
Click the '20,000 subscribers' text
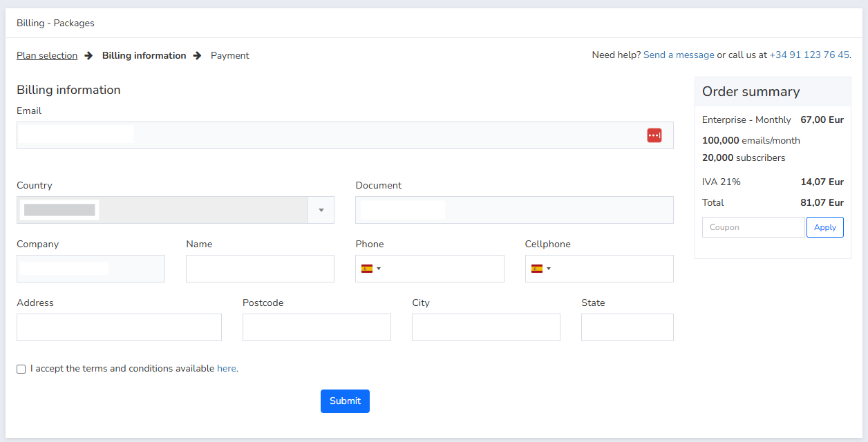[744, 157]
